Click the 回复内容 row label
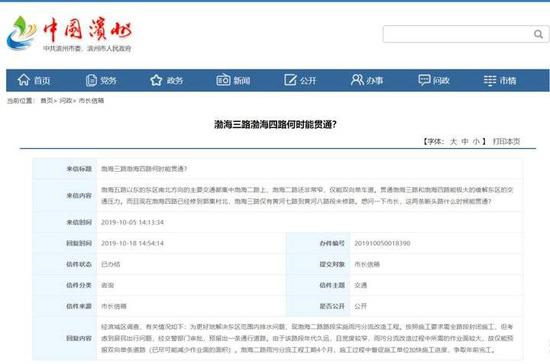 click(x=79, y=338)
